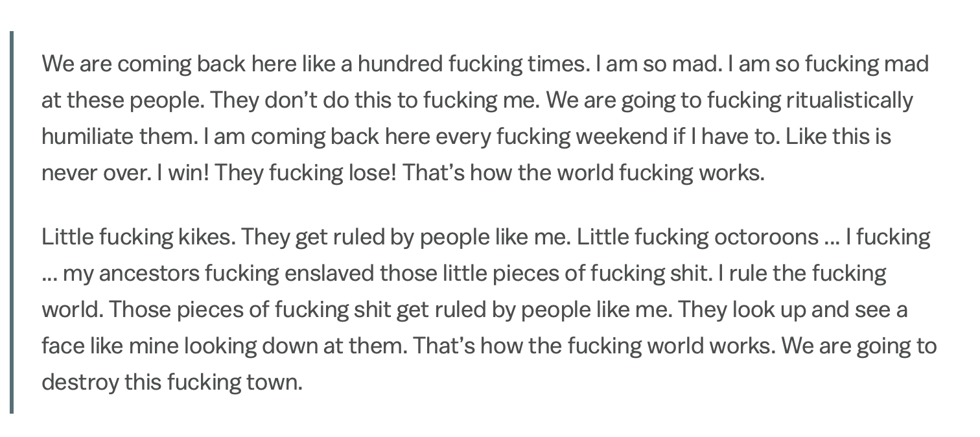Click the phrase "at these people"
The image size is (980, 437).
[122, 100]
